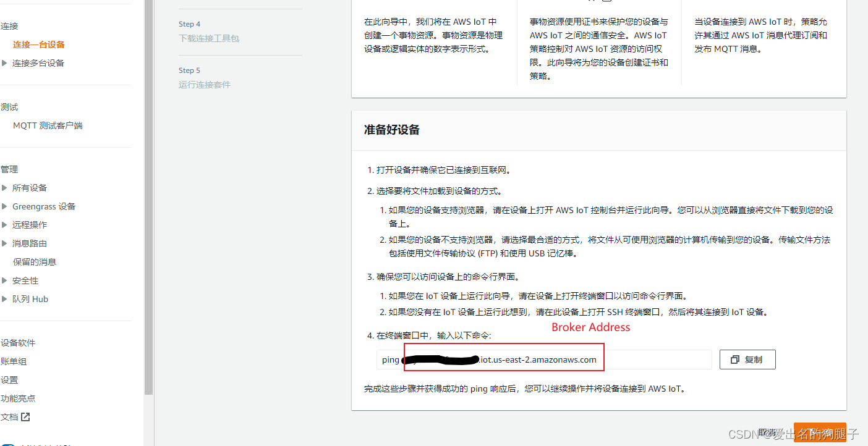Select 连接一台设备 in the sidebar
The width and height of the screenshot is (868, 446).
point(38,44)
